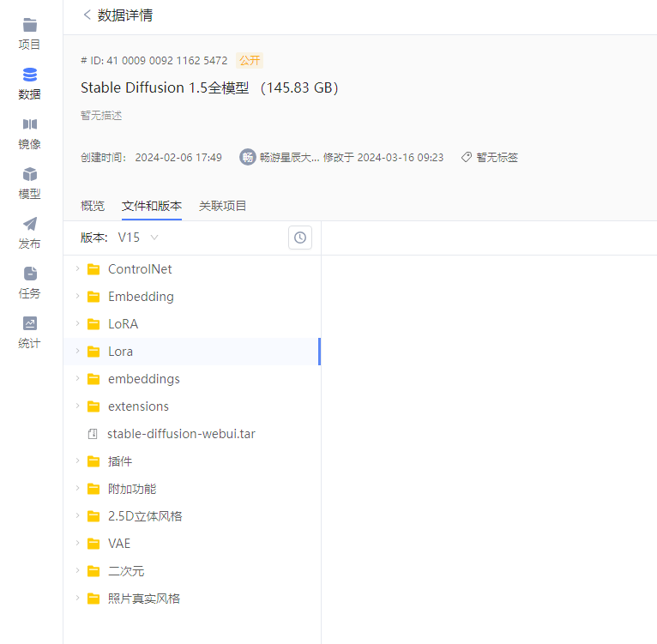The image size is (657, 644).
Task: Expand the ControlNet folder chevron
Action: coord(77,268)
